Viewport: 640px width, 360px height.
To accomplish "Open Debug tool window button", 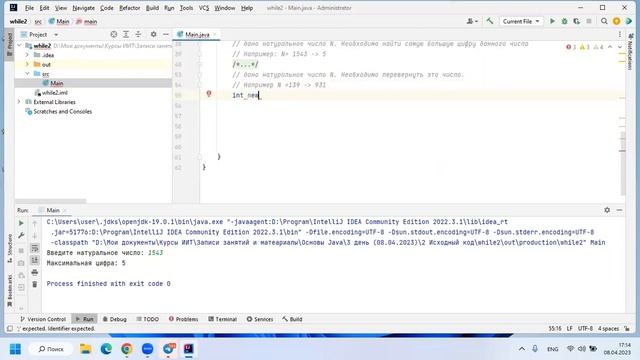I will click(114, 319).
